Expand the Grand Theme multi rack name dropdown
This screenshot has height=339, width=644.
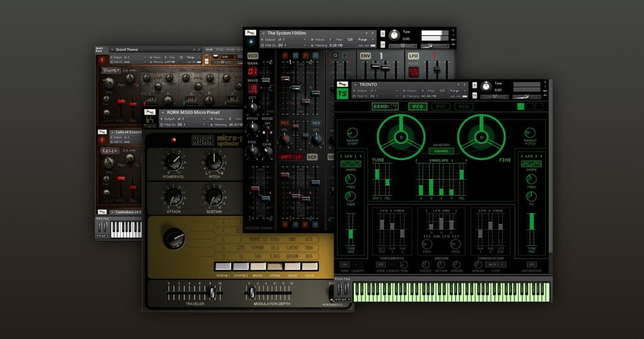click(x=112, y=49)
